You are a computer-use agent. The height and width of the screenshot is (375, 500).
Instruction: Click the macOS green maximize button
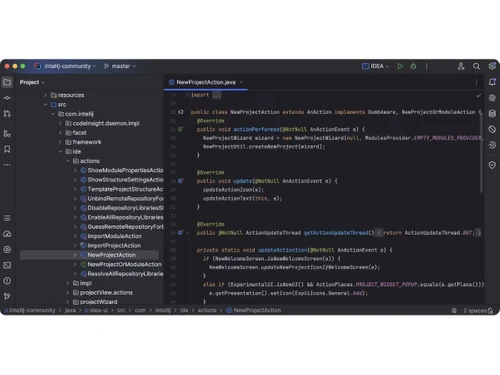pos(23,66)
